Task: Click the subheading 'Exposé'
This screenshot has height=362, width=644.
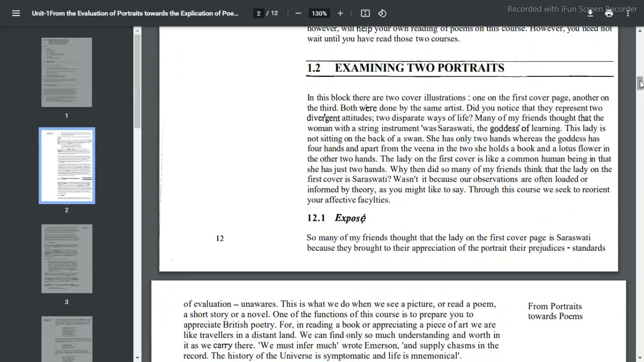Action: tap(350, 218)
